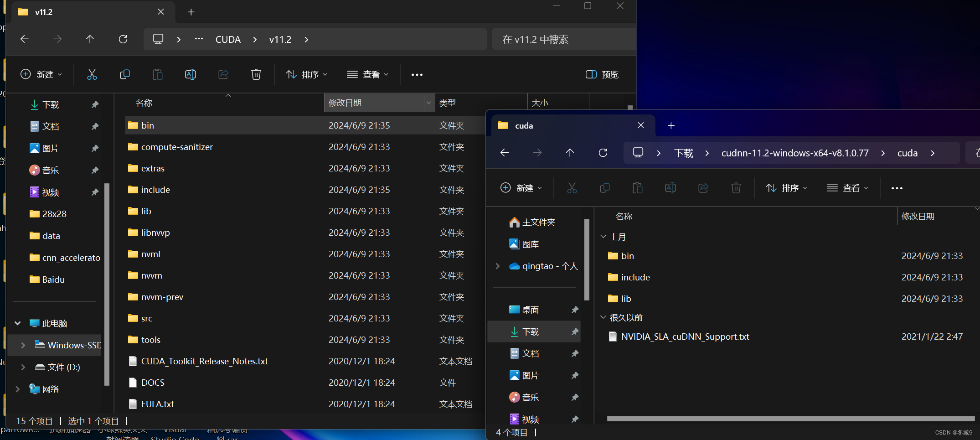The width and height of the screenshot is (980, 440).
Task: Switch to the cuda window tab
Action: tap(524, 125)
